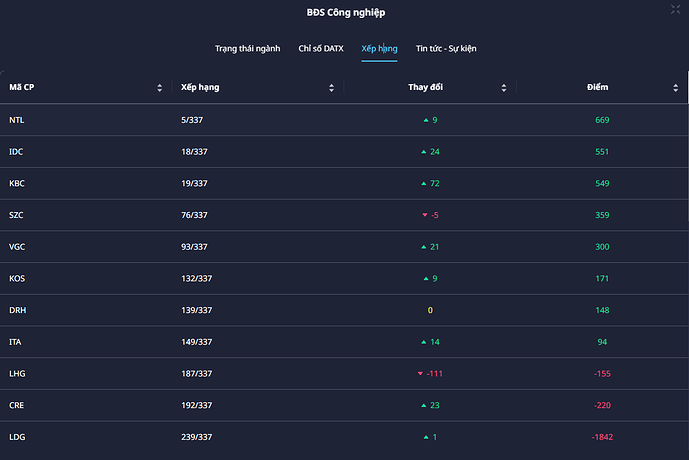Switch to Chỉ số DATX tab
The height and width of the screenshot is (460, 689).
point(321,48)
